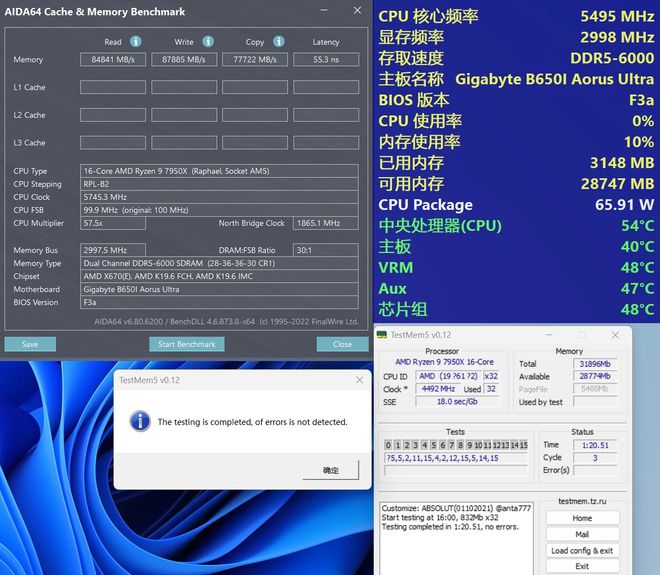Viewport: 660px width, 575px height.
Task: Click the Exit button in TestMem5
Action: tap(582, 566)
